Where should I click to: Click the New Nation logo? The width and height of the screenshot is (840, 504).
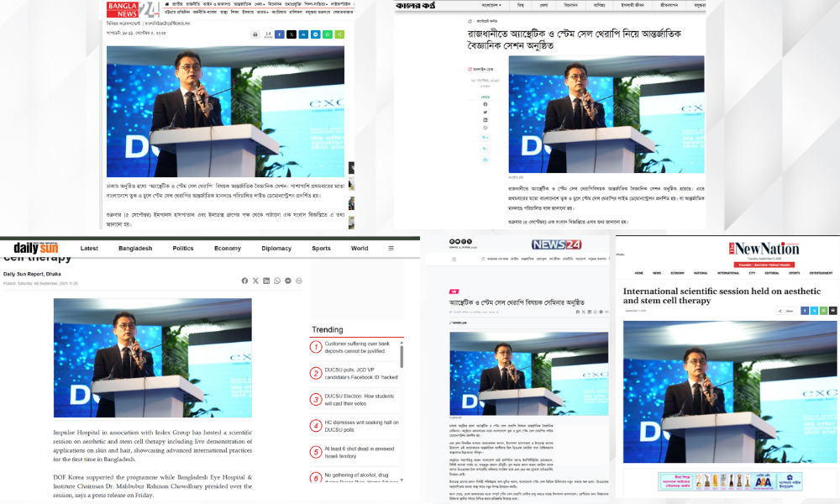tap(764, 249)
